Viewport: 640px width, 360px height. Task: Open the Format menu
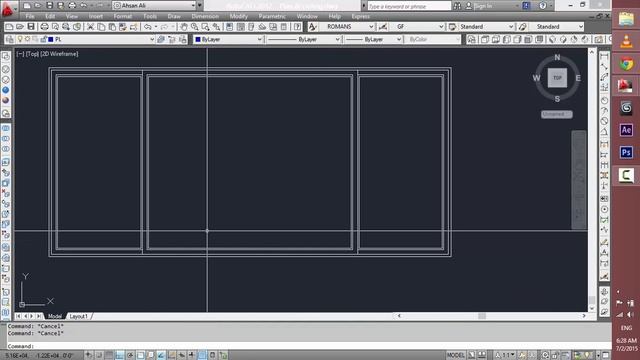(122, 16)
